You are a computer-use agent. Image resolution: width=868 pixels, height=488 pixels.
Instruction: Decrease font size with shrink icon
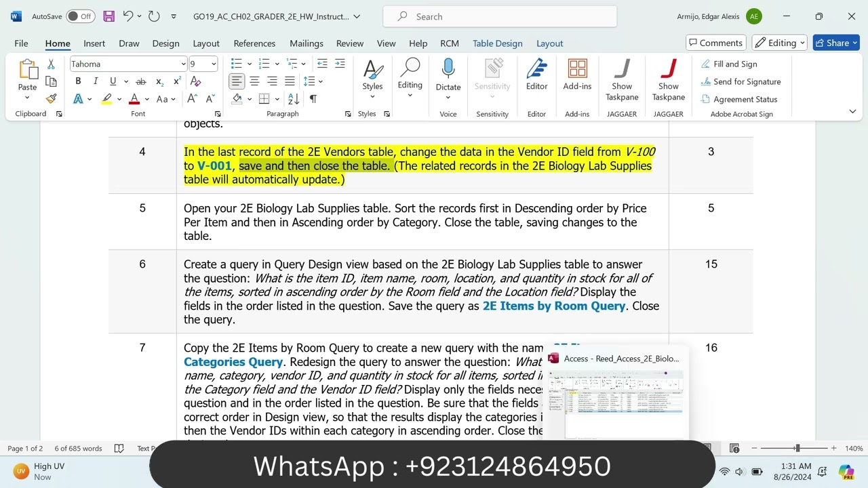[x=210, y=99]
